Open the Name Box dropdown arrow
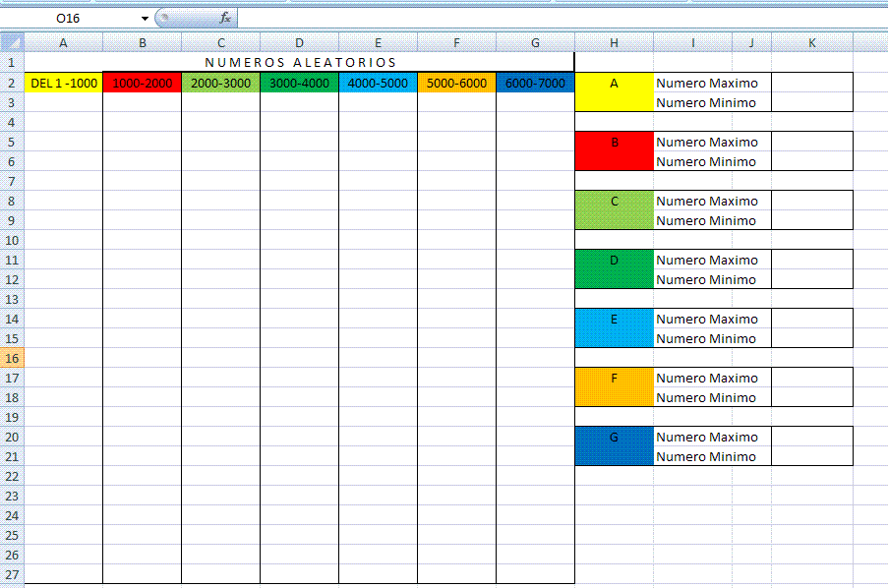This screenshot has height=588, width=888. (x=145, y=18)
